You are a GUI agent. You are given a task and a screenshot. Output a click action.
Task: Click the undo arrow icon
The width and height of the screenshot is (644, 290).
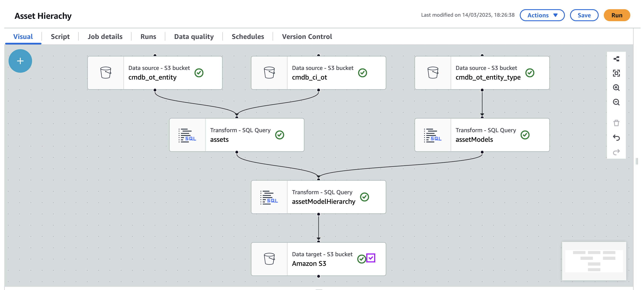[616, 138]
